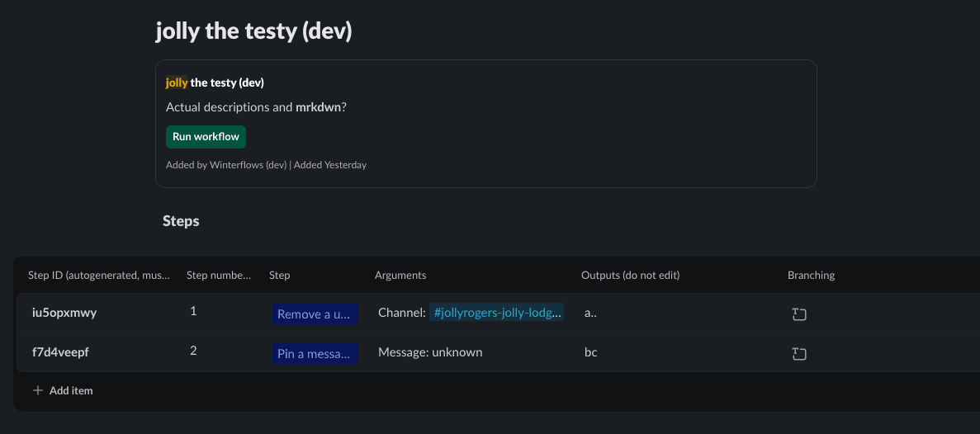The height and width of the screenshot is (434, 980).
Task: Click the Steps section heading
Action: (181, 220)
